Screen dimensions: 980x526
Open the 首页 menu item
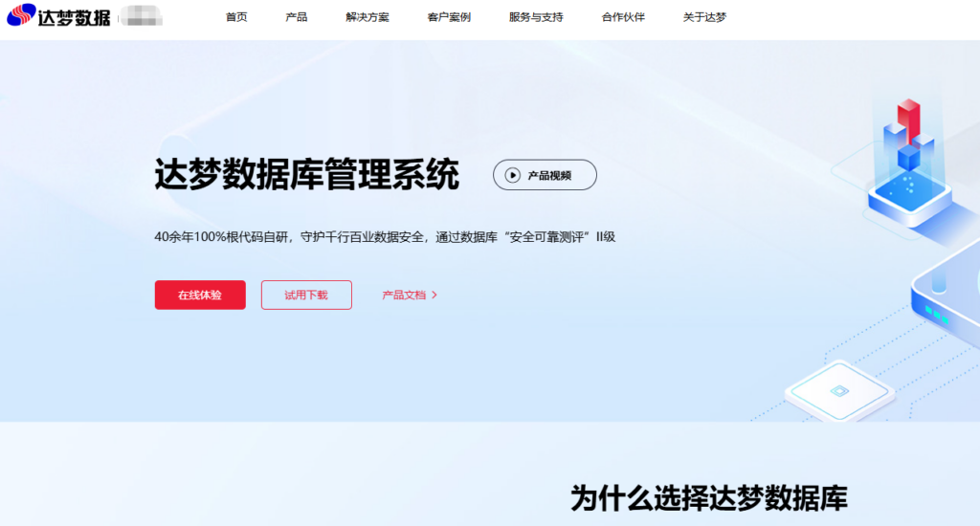(236, 17)
